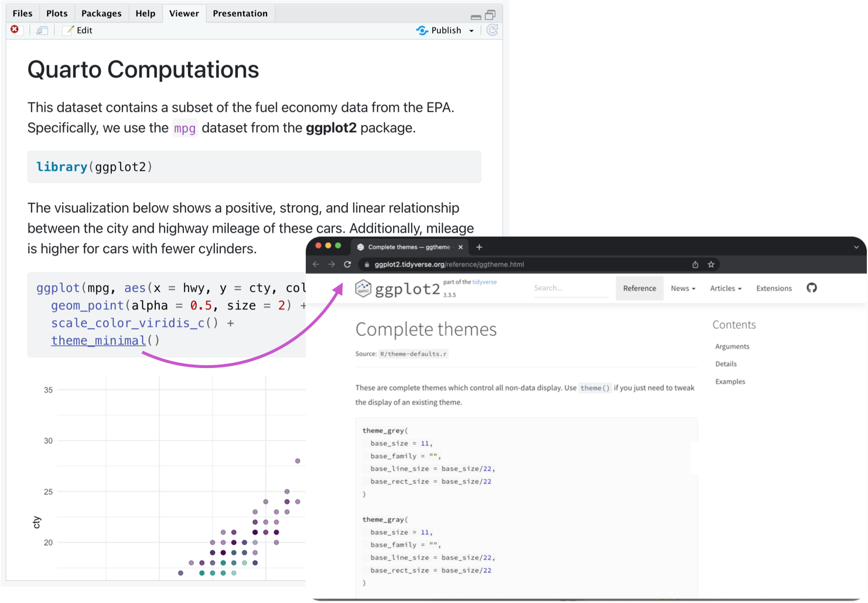The height and width of the screenshot is (603, 868).
Task: Reload the ggplot2 reference page
Action: 347,264
